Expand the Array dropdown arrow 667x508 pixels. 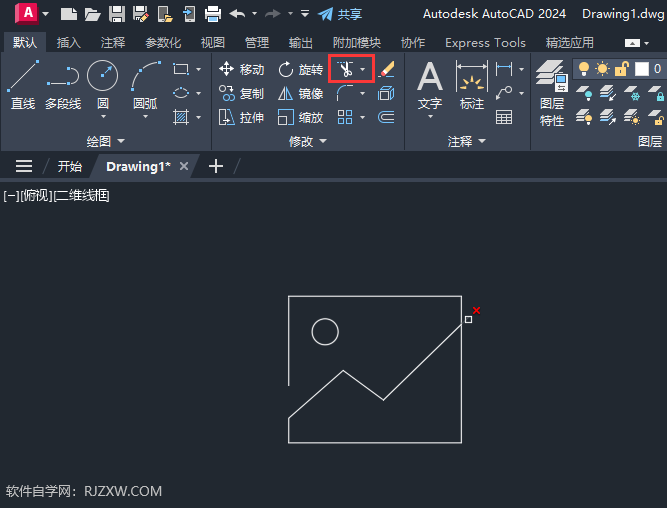(x=362, y=117)
